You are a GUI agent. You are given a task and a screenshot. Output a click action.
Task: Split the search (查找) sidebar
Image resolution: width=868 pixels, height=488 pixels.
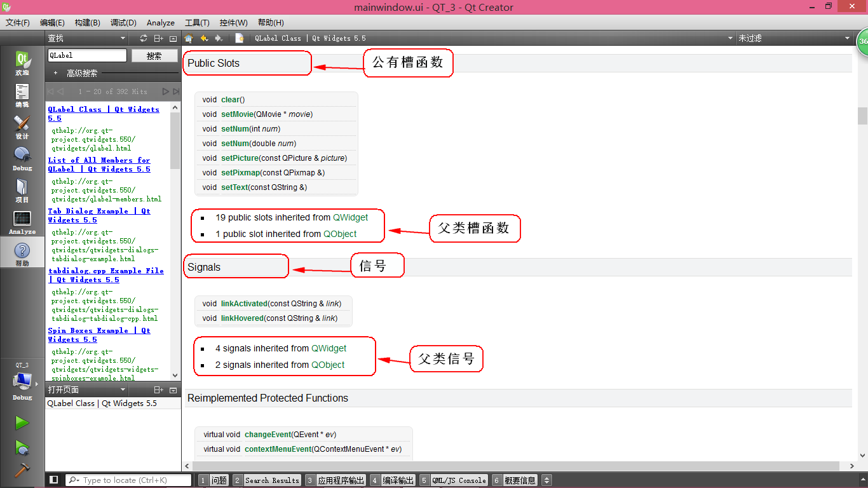(159, 38)
